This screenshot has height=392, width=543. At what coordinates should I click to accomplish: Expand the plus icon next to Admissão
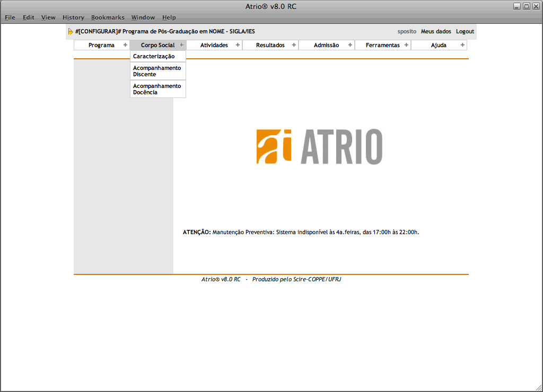350,45
